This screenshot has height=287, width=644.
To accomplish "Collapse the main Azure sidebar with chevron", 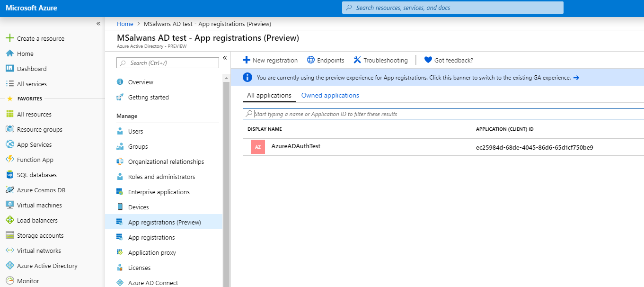I will 98,24.
